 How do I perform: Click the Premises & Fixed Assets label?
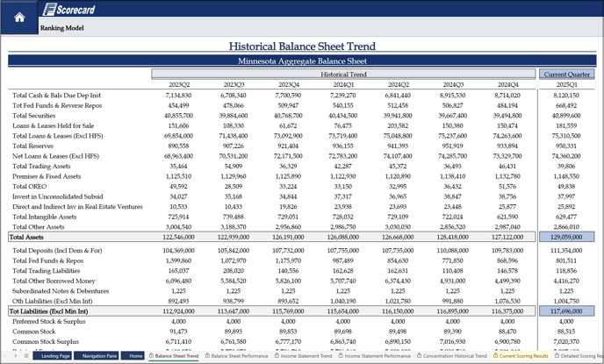point(47,176)
